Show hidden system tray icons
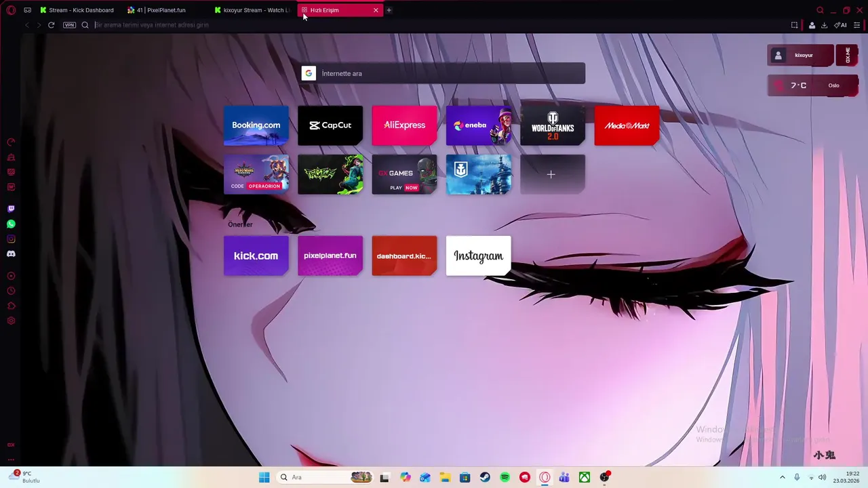The width and height of the screenshot is (868, 488). [x=782, y=477]
